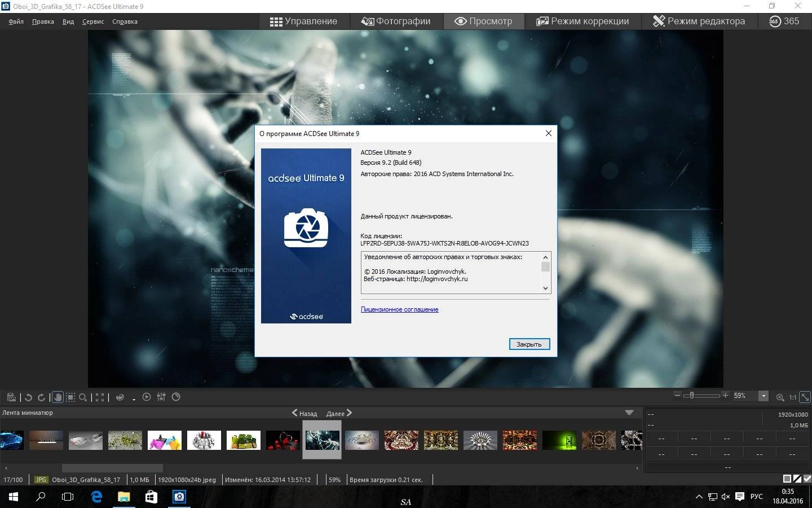Click the JPG file type badge
Viewport: 812px width, 508px height.
[41, 480]
